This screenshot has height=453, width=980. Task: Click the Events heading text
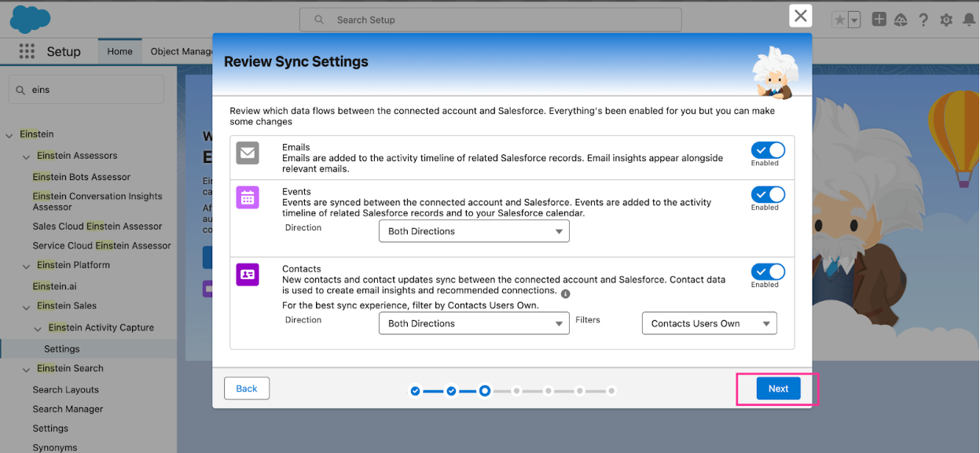click(296, 191)
